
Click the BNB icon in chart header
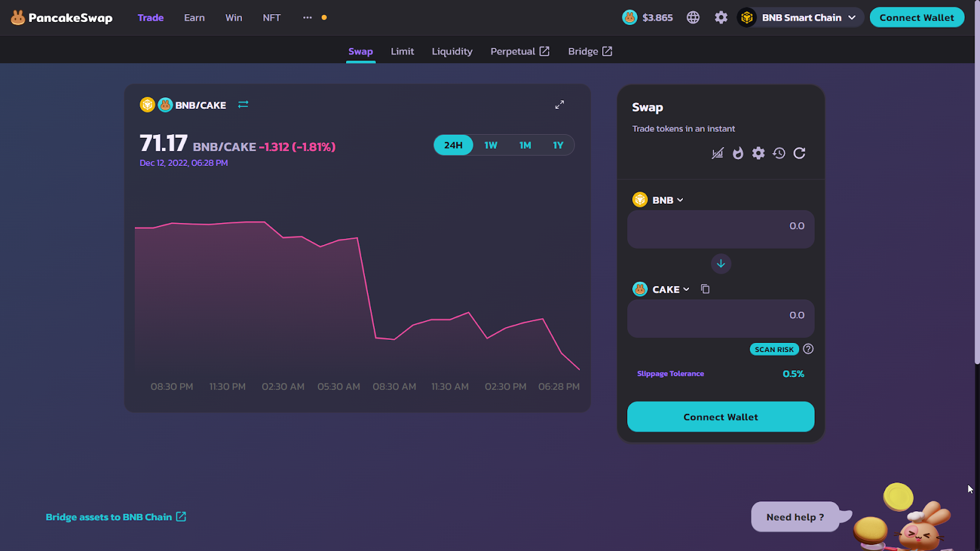point(147,105)
